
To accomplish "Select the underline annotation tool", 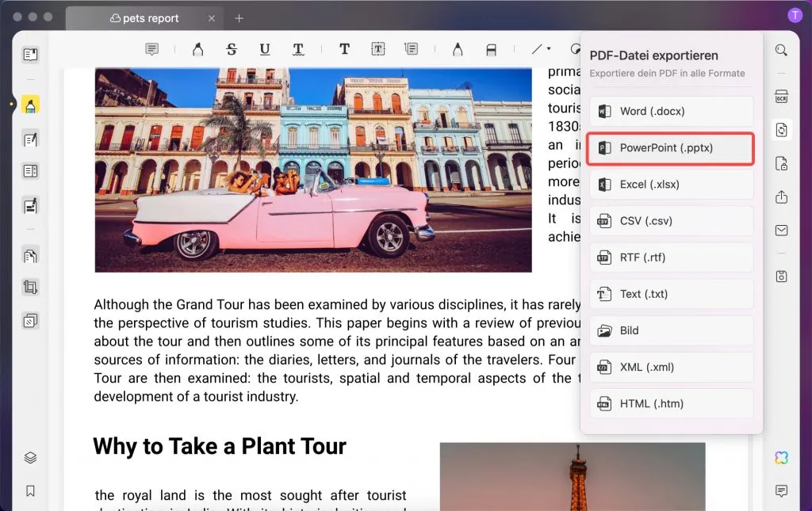I will [264, 49].
